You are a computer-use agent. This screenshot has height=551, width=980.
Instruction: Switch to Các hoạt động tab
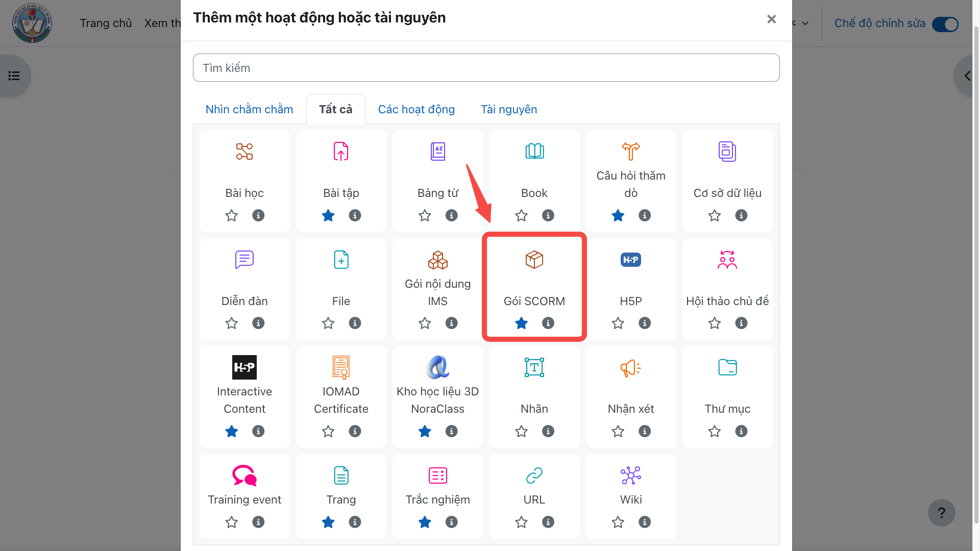[416, 109]
